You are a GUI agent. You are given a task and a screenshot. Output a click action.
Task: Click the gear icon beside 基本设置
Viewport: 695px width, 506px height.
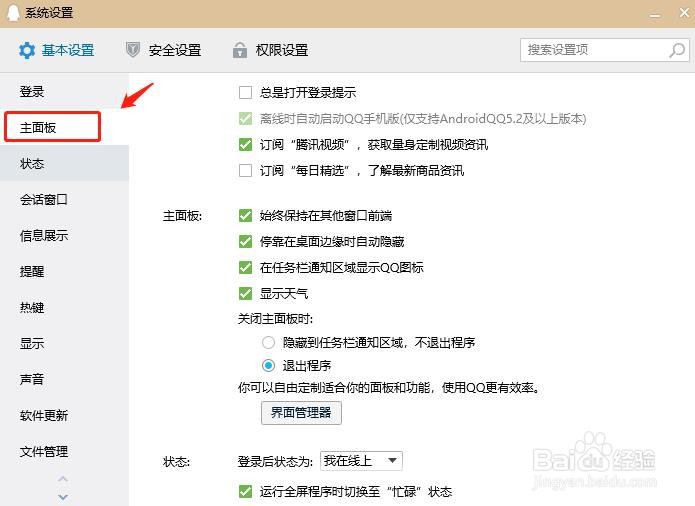27,50
